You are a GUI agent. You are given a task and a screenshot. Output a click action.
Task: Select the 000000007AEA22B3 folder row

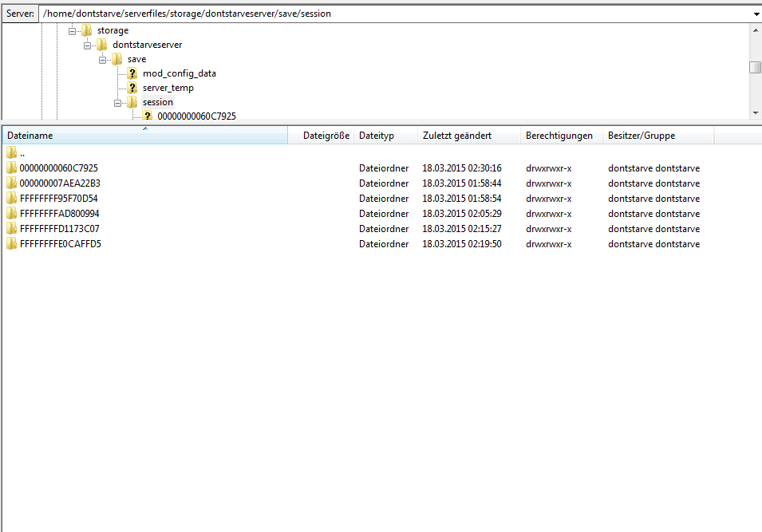60,183
